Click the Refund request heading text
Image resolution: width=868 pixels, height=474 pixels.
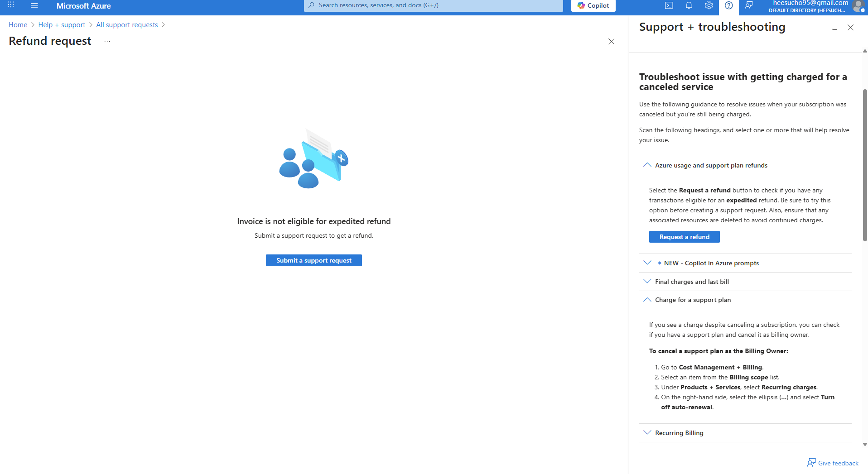(50, 41)
